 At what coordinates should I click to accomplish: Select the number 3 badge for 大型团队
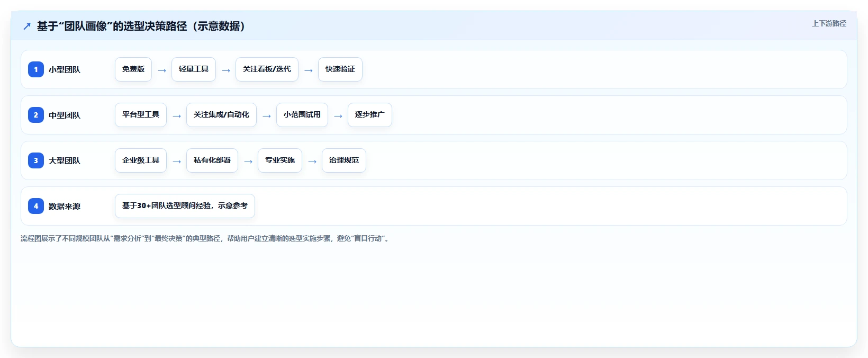tap(36, 160)
